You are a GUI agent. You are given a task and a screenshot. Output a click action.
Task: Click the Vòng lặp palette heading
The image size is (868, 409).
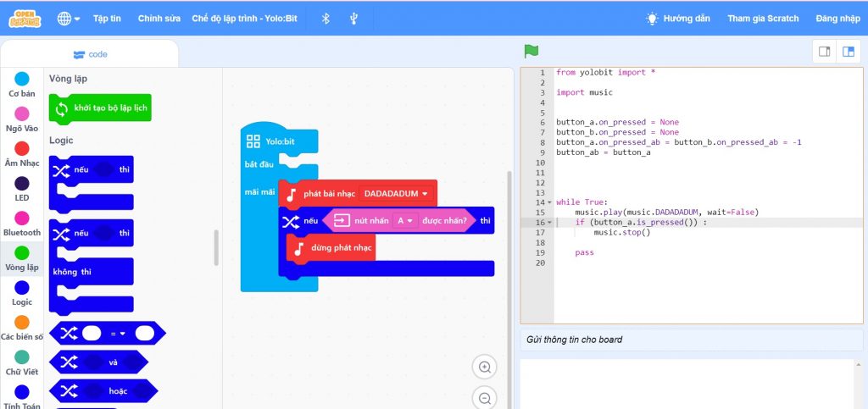coord(68,79)
